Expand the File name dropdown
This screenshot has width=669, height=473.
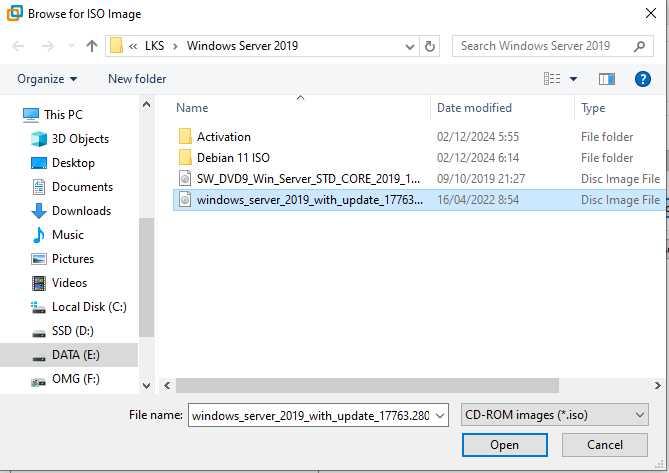pyautogui.click(x=440, y=415)
